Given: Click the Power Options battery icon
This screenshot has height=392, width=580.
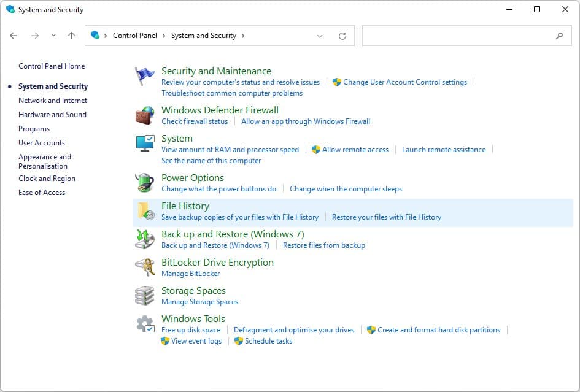Looking at the screenshot, I should pos(145,183).
